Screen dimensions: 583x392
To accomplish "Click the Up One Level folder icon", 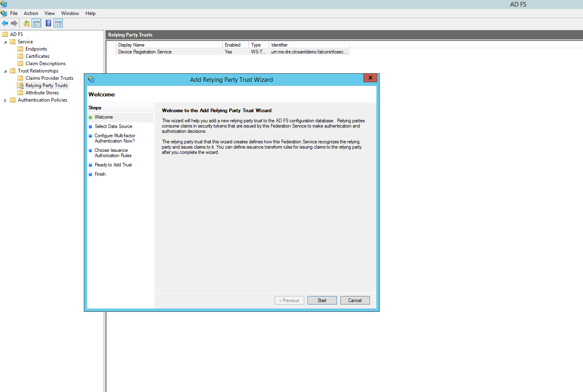I will [x=27, y=23].
